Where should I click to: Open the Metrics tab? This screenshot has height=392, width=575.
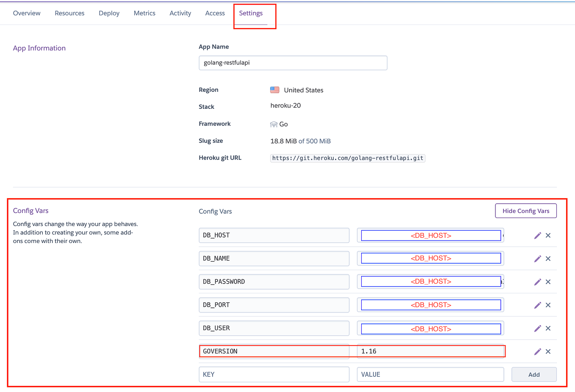[144, 13]
